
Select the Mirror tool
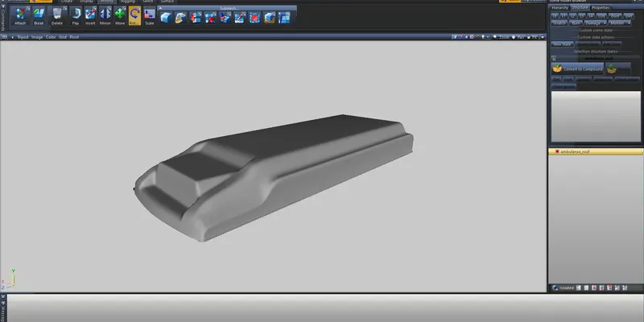click(105, 16)
